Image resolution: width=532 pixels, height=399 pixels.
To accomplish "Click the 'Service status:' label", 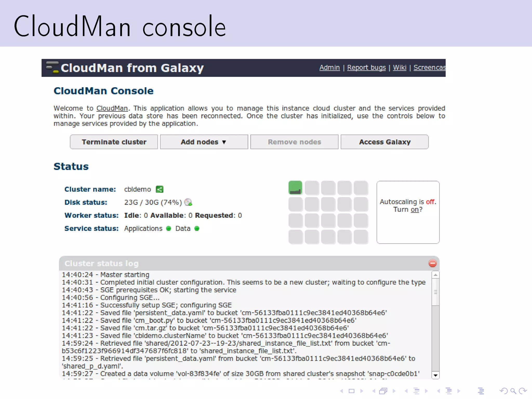I will (x=91, y=228).
